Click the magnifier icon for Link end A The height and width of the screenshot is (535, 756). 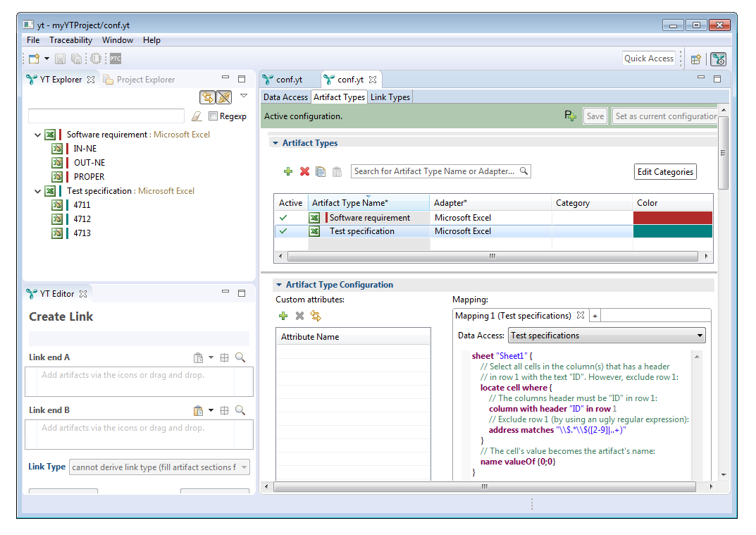point(240,357)
